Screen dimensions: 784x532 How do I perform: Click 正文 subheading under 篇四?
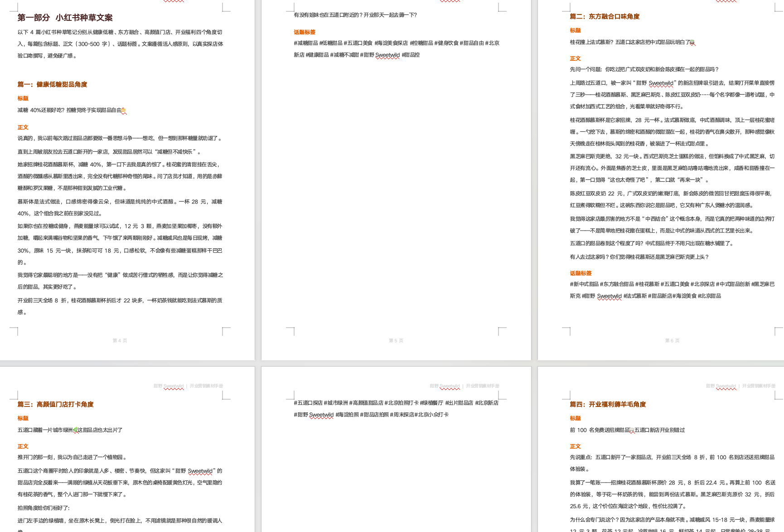click(575, 446)
